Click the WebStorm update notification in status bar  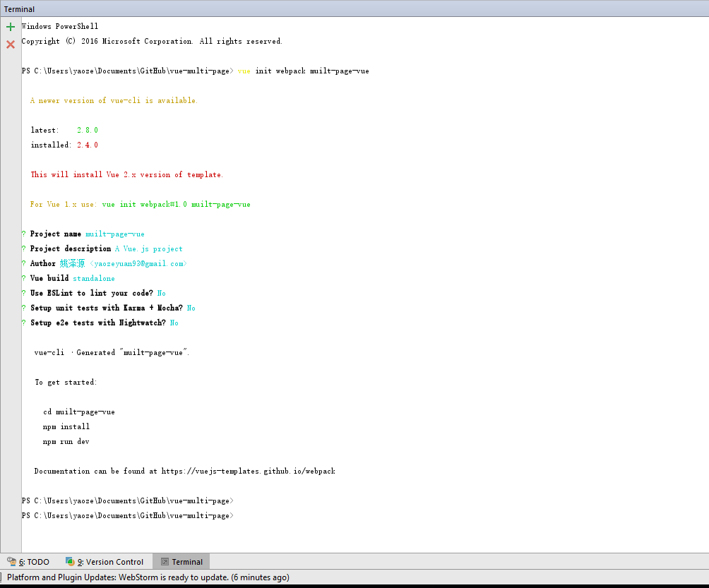tap(148, 577)
